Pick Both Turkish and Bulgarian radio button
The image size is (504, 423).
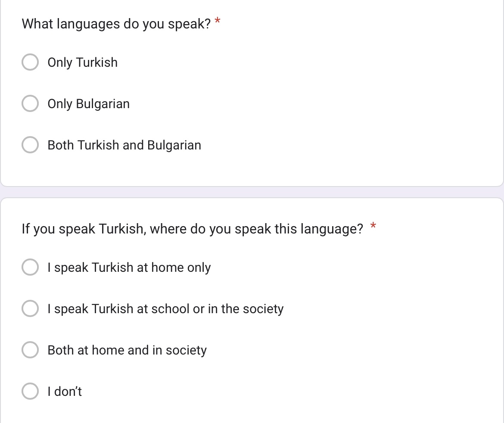coord(30,145)
